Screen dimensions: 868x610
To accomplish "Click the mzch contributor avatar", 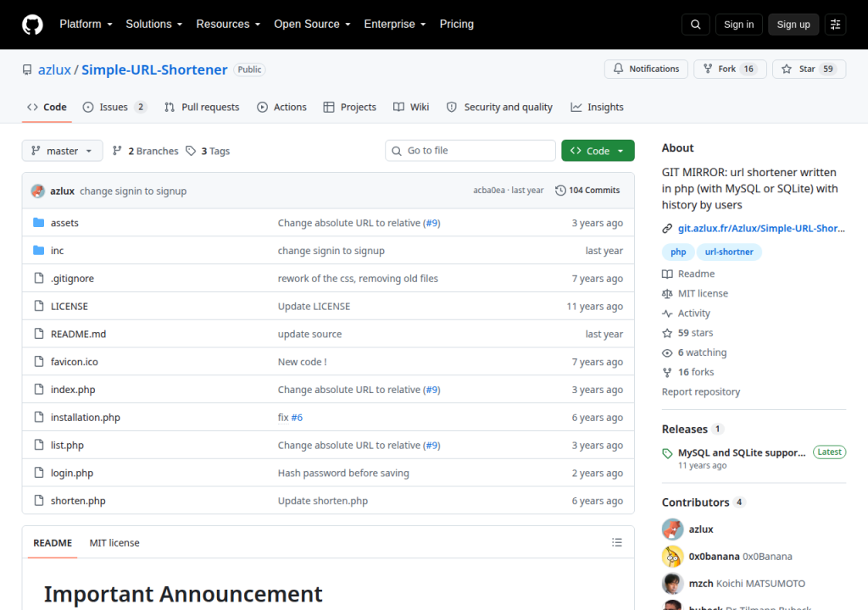I will point(672,584).
